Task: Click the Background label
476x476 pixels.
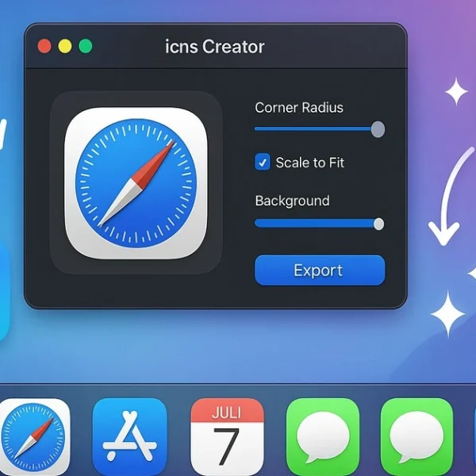Action: (x=292, y=201)
